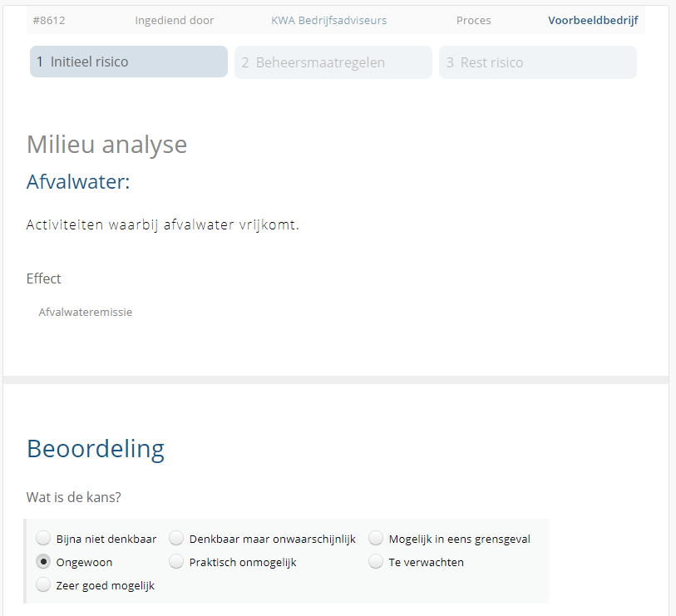Switch to step 3 Rest risico
Screen dimensions: 676x616
point(537,62)
